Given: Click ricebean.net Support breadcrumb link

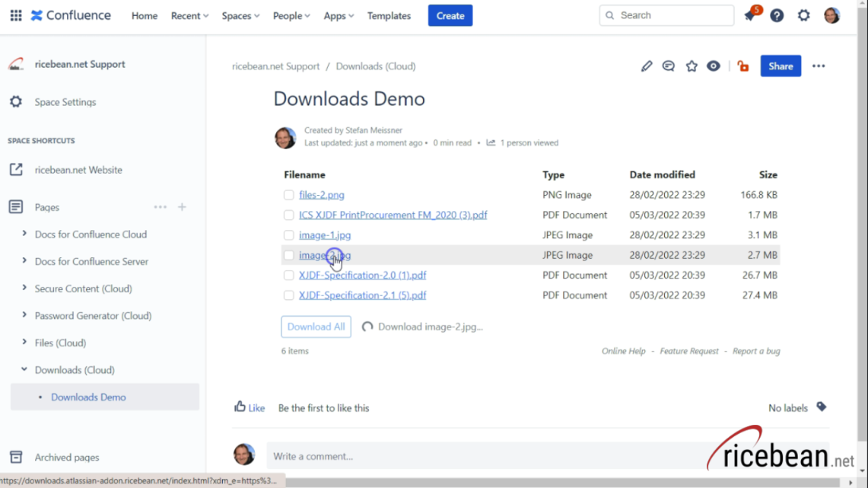Looking at the screenshot, I should [x=276, y=66].
